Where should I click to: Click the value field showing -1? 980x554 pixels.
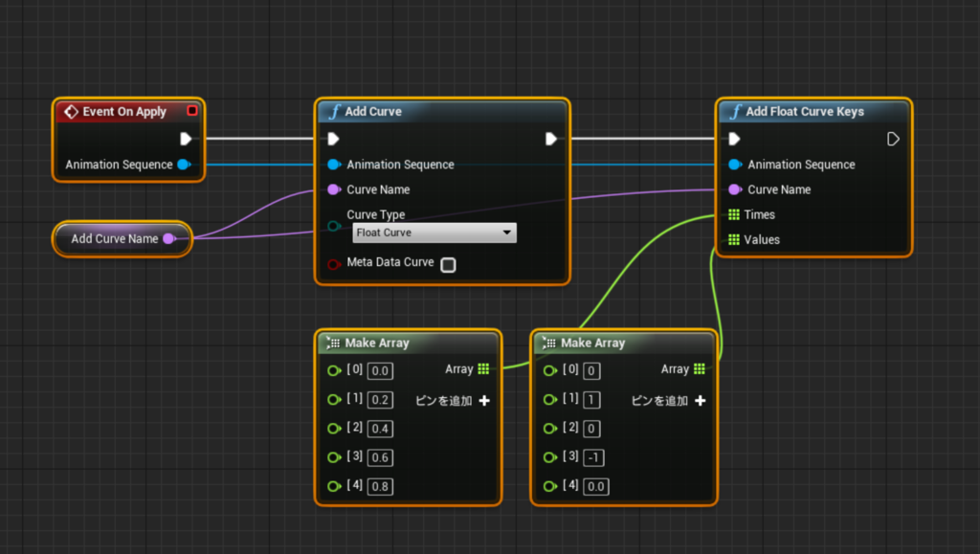(593, 457)
